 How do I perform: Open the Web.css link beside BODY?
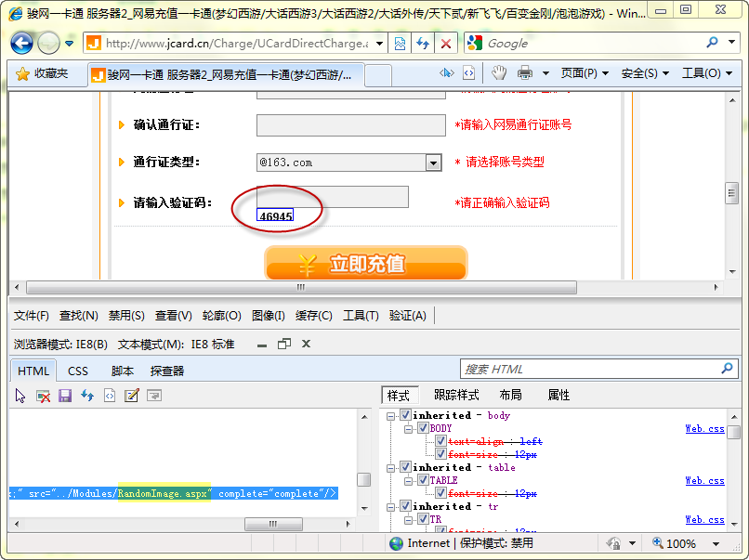tap(704, 429)
